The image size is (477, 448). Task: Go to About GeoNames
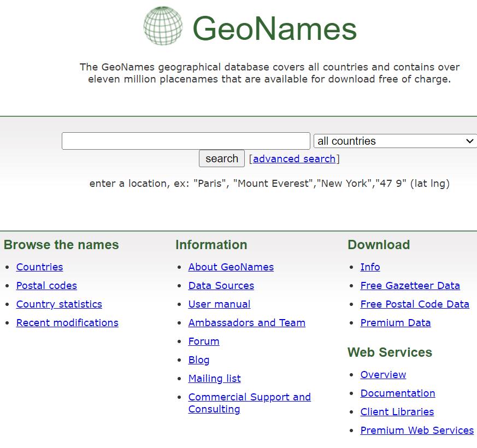(x=231, y=267)
